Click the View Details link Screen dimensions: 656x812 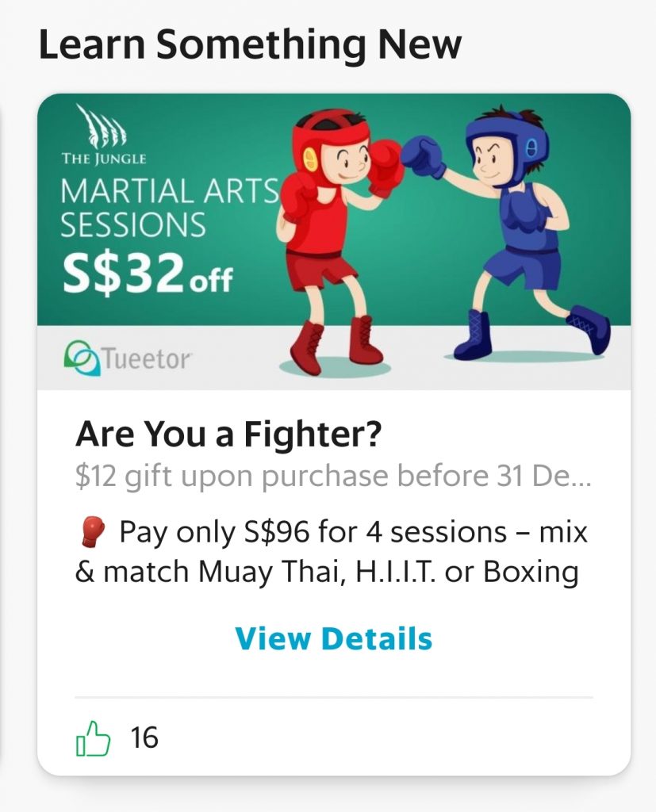coord(334,638)
